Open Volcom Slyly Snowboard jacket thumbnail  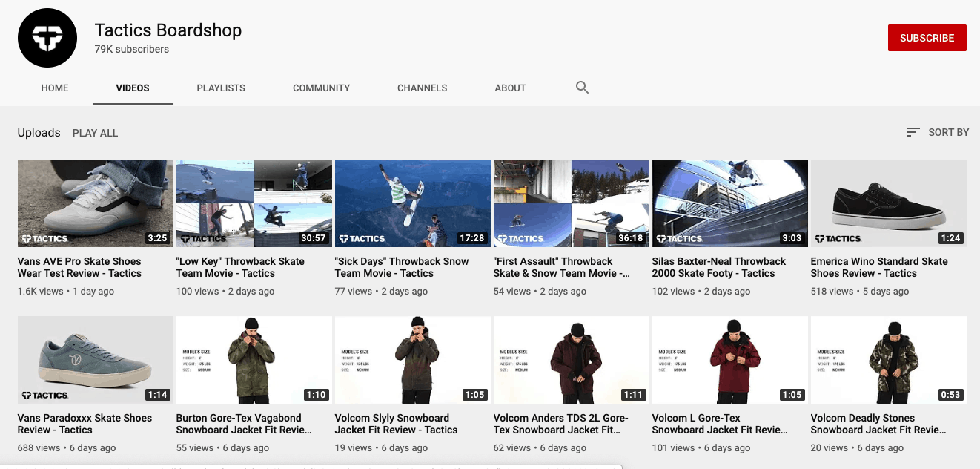[x=413, y=360]
